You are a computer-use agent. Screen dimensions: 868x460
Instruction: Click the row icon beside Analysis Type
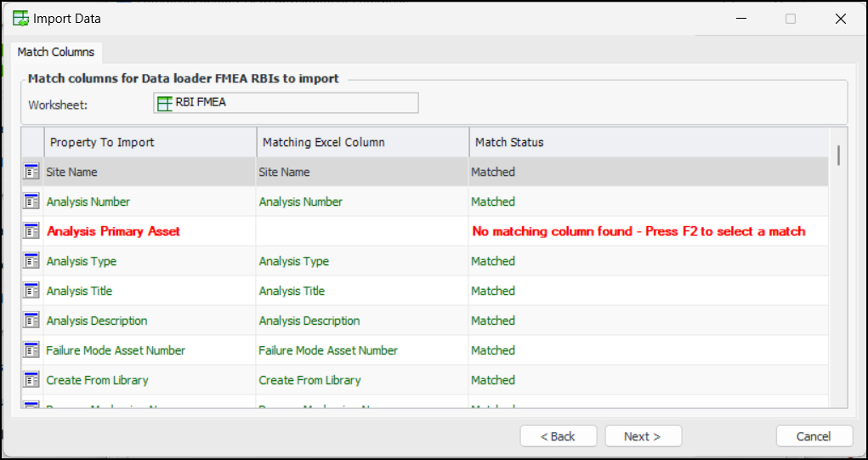31,261
